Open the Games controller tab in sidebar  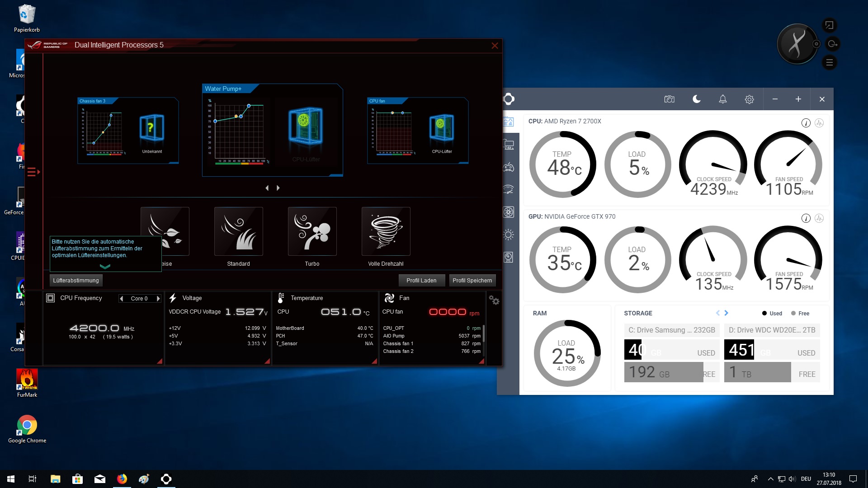(x=509, y=168)
